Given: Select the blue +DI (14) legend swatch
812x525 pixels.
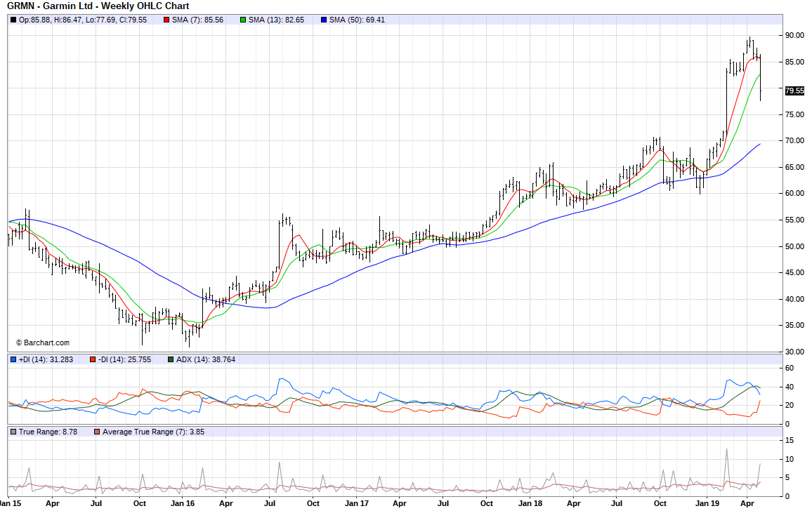Looking at the screenshot, I should tap(13, 359).
